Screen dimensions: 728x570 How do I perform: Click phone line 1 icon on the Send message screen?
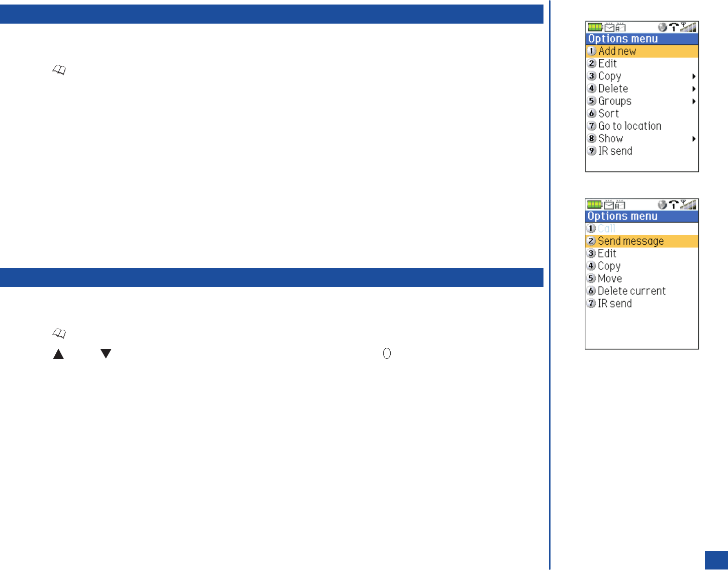[674, 205]
